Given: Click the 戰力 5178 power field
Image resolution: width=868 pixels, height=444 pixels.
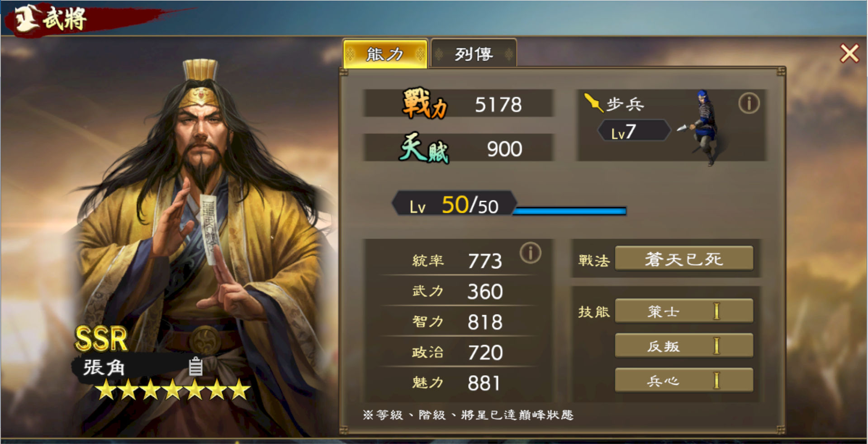Looking at the screenshot, I should [459, 104].
